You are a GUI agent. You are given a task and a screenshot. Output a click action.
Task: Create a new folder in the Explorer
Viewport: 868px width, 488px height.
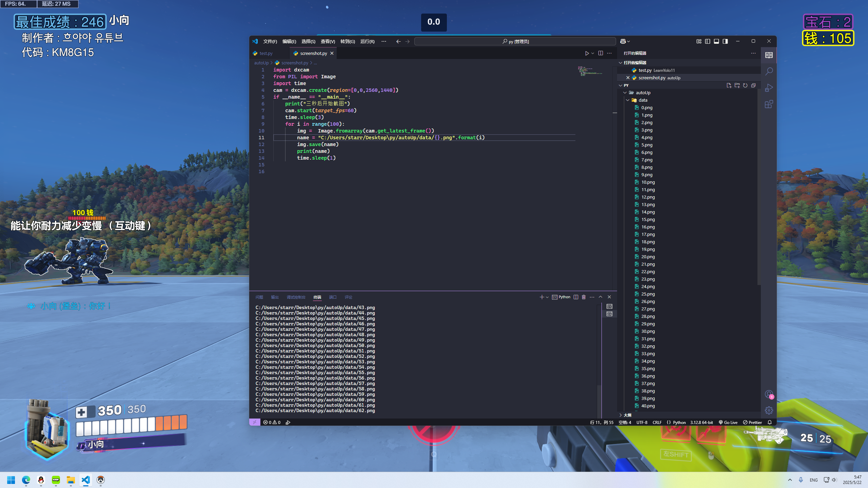[737, 85]
